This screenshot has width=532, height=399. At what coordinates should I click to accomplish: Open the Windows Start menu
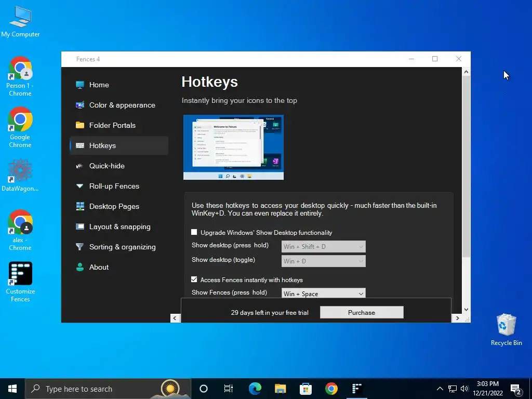point(12,389)
